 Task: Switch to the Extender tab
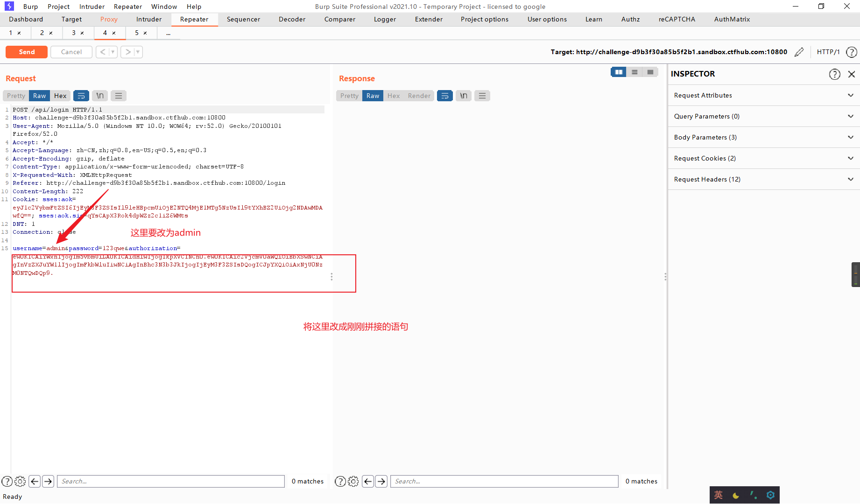(429, 19)
